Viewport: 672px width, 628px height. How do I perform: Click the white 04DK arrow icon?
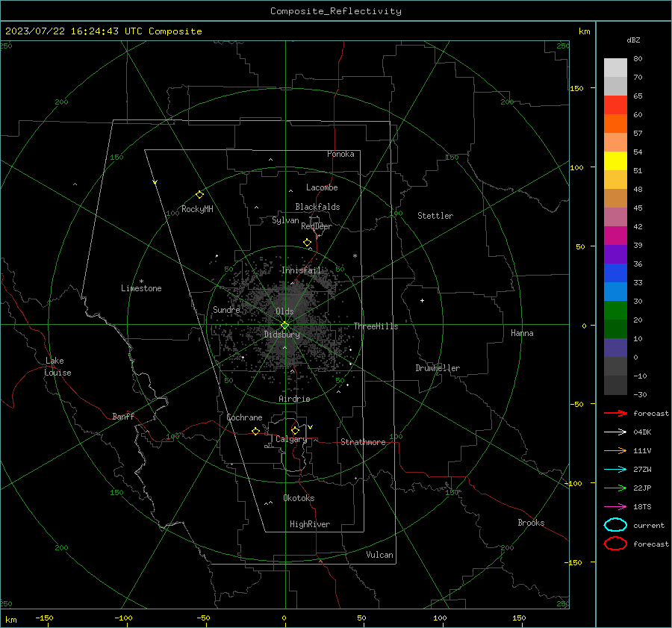(615, 432)
